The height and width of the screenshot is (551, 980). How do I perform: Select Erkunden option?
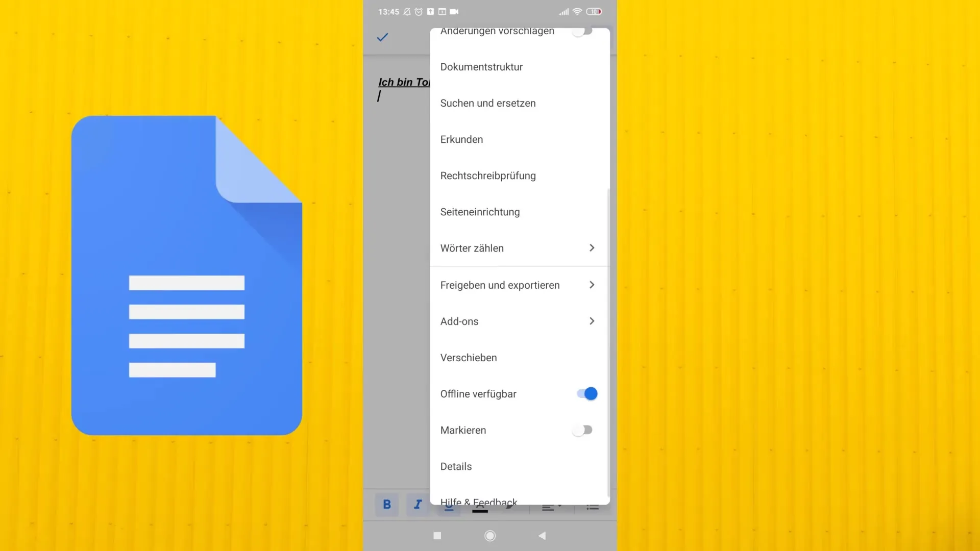pos(462,139)
